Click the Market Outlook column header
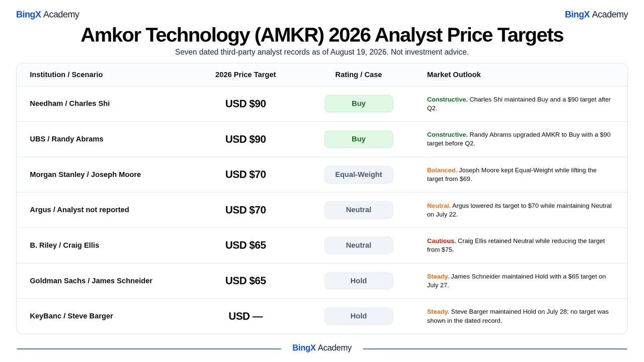Image resolution: width=644 pixels, height=362 pixels. pyautogui.click(x=454, y=75)
